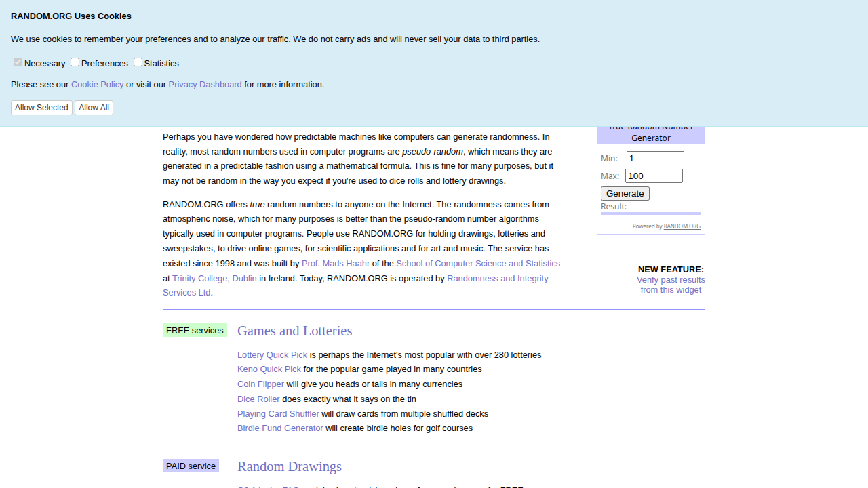Open the Lottery Quick Pick link

(x=272, y=355)
